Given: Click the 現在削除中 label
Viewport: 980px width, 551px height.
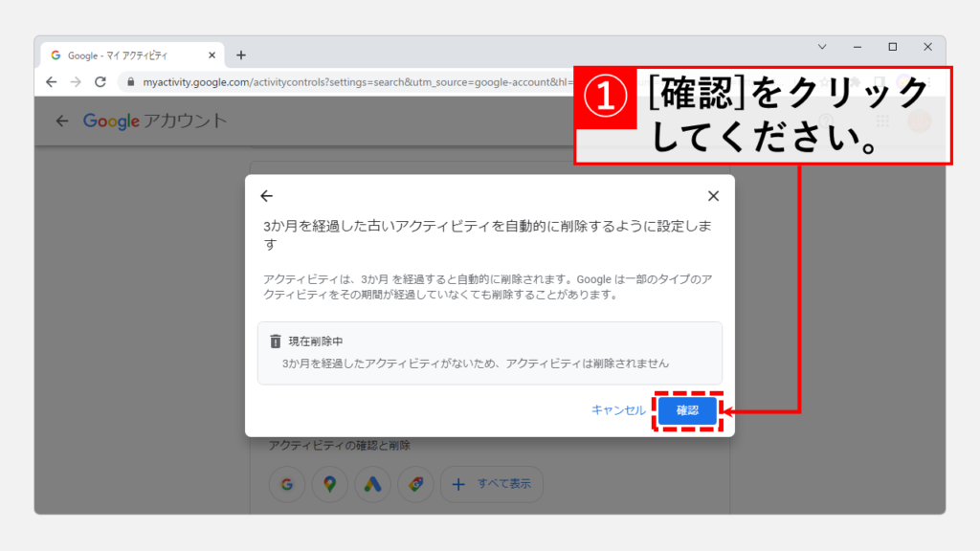Looking at the screenshot, I should click(x=316, y=342).
